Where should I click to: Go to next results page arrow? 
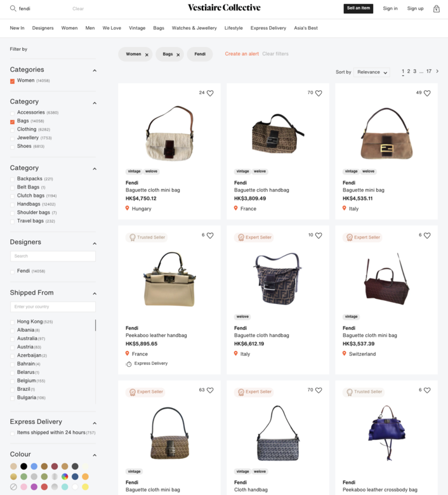[437, 71]
